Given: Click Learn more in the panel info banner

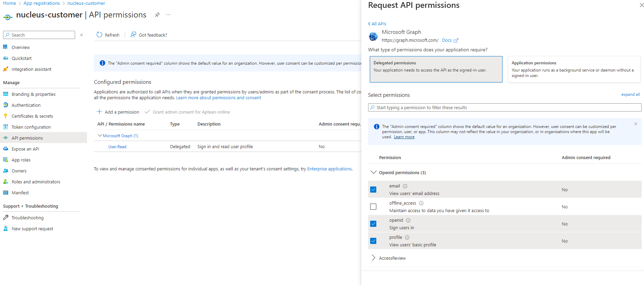Looking at the screenshot, I should click(x=404, y=137).
